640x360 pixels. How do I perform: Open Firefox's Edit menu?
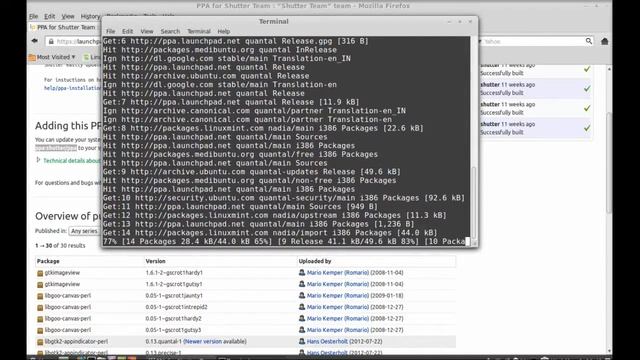[49, 16]
